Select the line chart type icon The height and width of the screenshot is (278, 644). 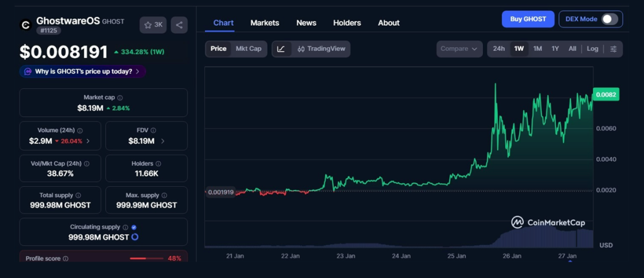(281, 49)
